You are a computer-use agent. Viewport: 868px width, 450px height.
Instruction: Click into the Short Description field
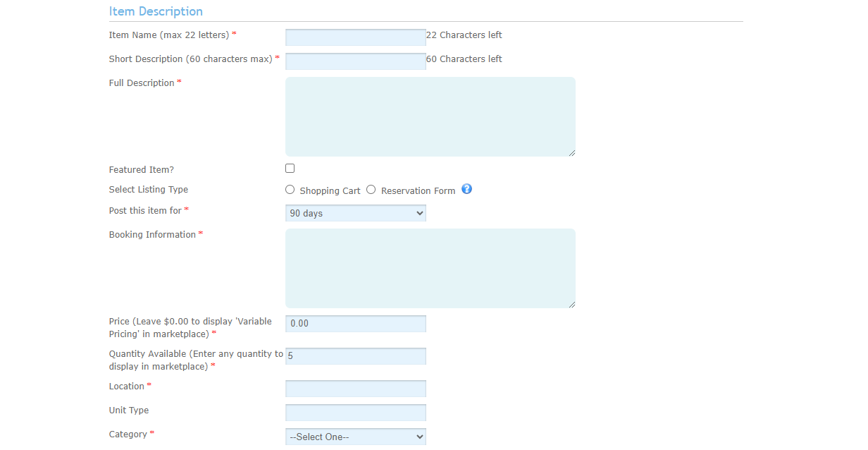355,61
